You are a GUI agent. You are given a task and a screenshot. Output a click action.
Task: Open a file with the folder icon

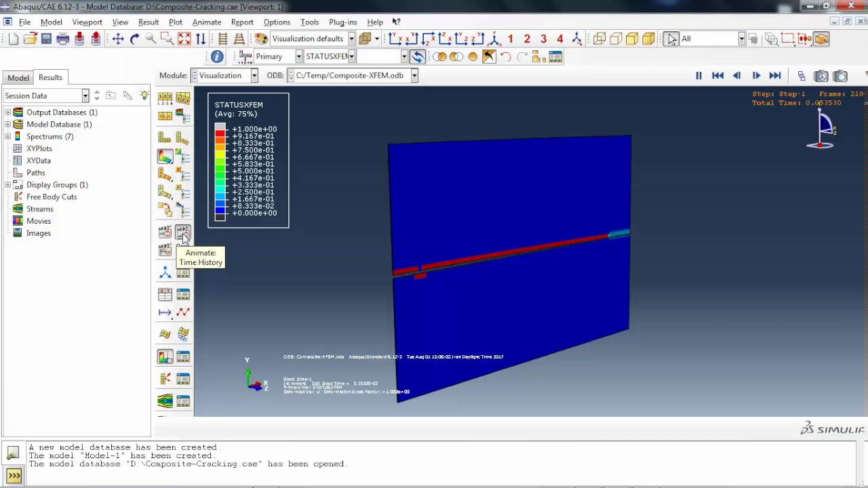point(30,39)
